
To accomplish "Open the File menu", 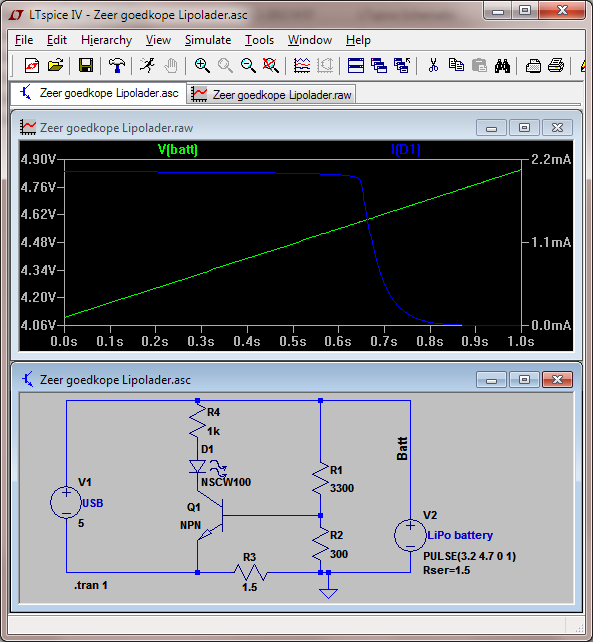I will tap(24, 40).
